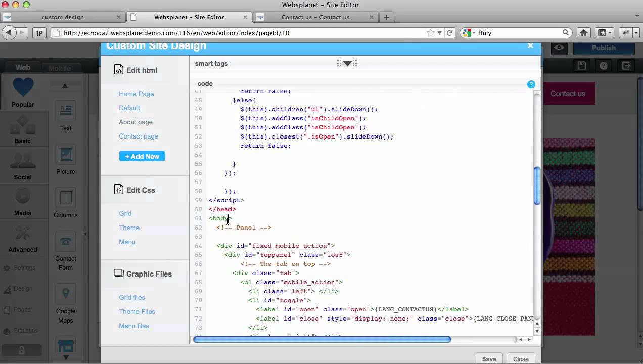Viewport: 643px width, 364px height.
Task: Open Home Page html
Action: [136, 94]
